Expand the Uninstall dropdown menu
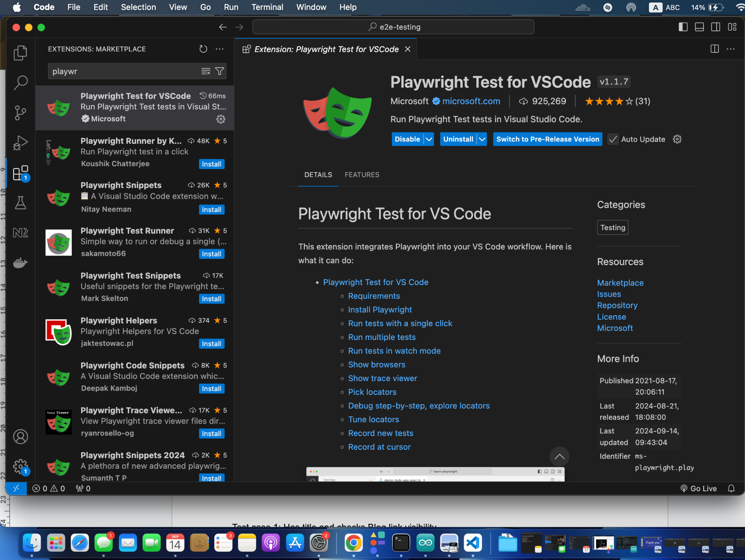 pos(482,139)
